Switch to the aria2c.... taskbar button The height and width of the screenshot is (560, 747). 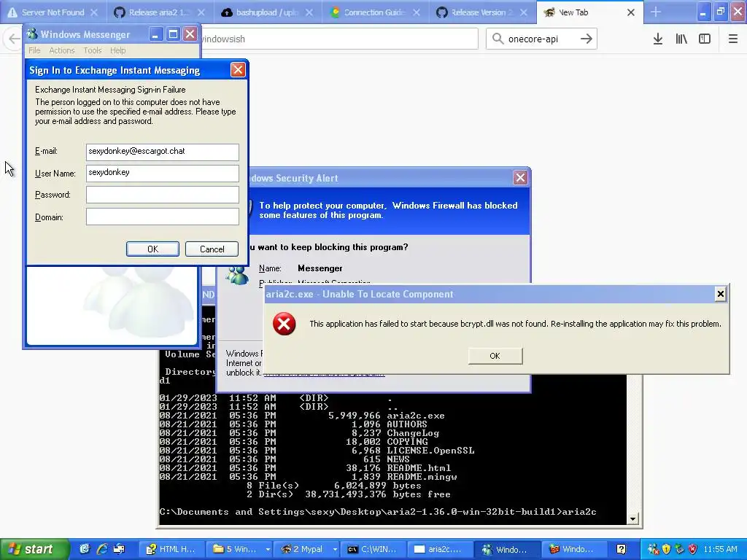click(x=440, y=549)
